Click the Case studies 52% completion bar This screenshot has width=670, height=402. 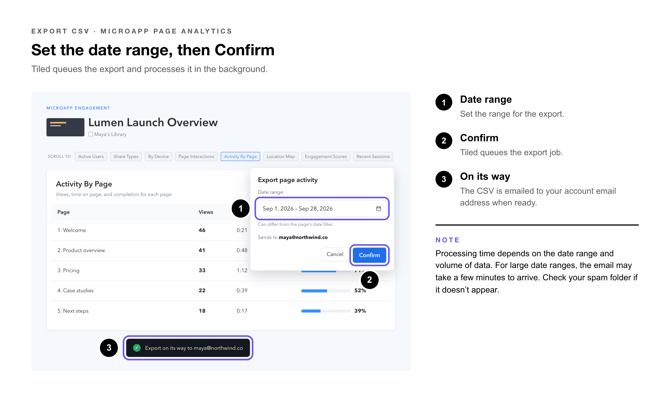tap(326, 290)
